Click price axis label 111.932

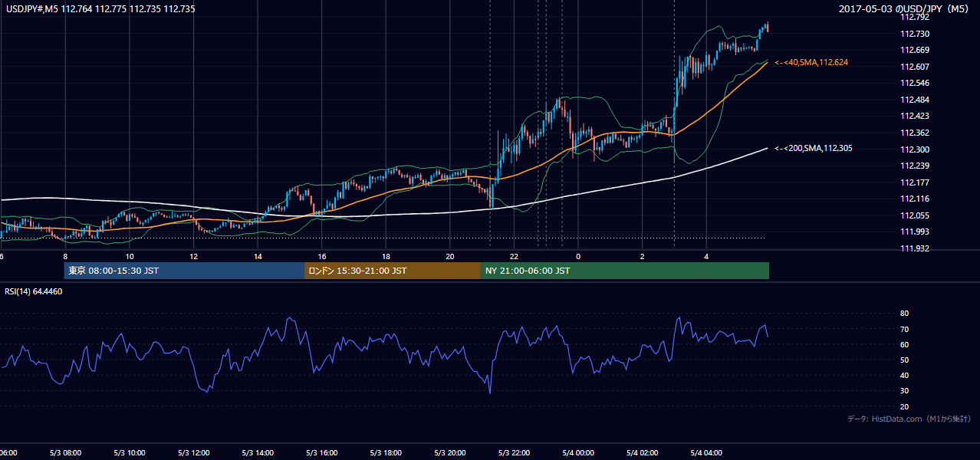(915, 248)
